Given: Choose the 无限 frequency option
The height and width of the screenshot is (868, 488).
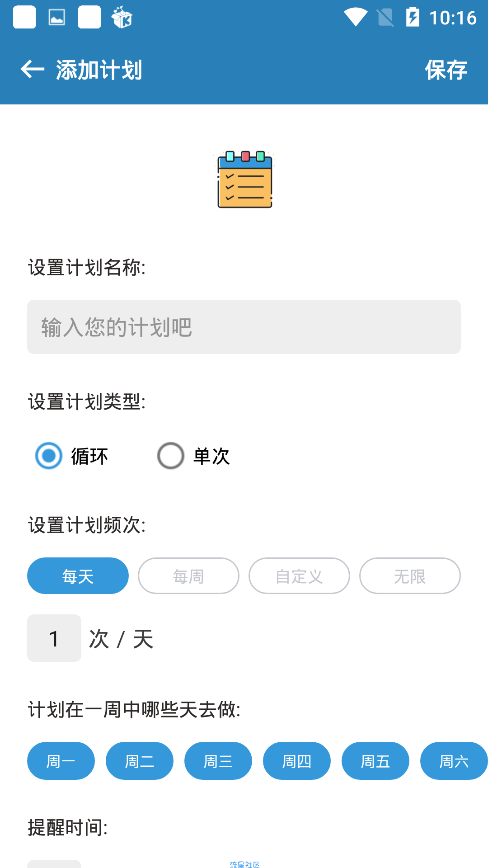Looking at the screenshot, I should click(410, 576).
